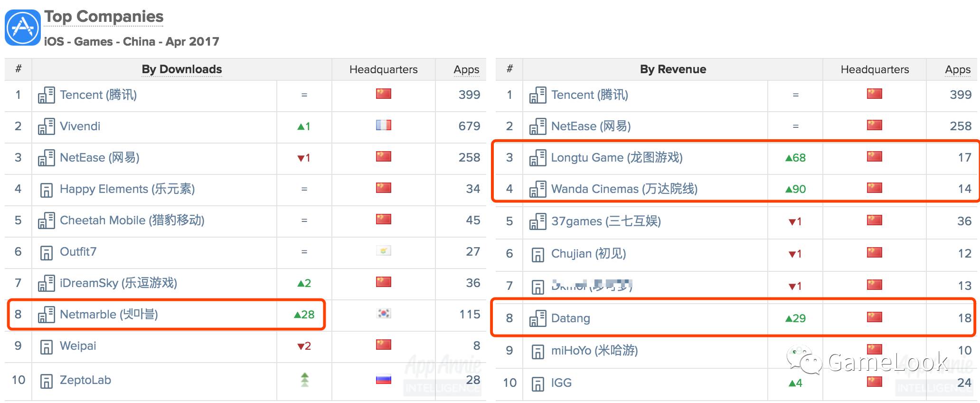The image size is (980, 403).
Task: Open Longtu Game in the revenue list
Action: (616, 158)
